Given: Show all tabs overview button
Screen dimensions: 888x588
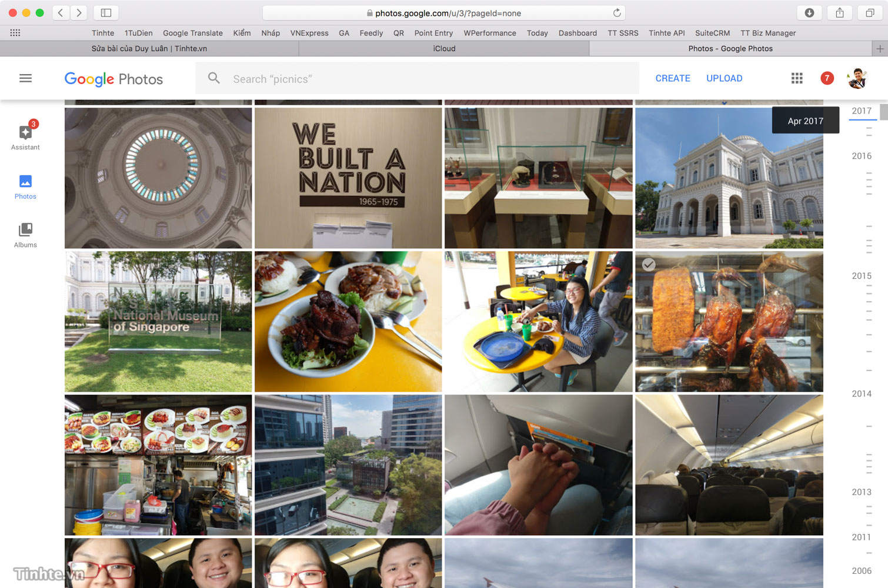Looking at the screenshot, I should tap(870, 12).
